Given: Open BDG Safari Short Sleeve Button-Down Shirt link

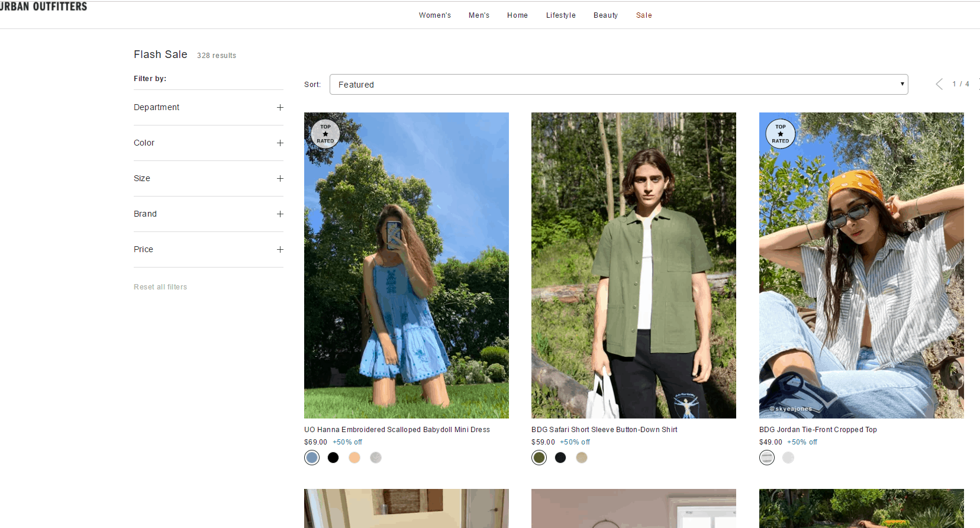Looking at the screenshot, I should click(x=604, y=430).
